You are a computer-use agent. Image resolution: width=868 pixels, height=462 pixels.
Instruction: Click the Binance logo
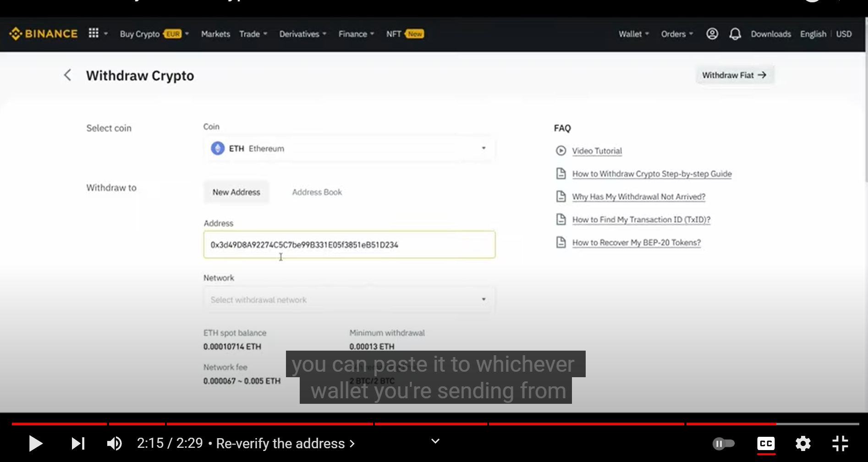pyautogui.click(x=43, y=33)
